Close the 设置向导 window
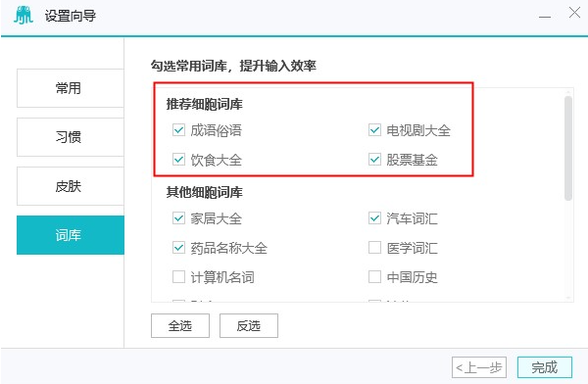The image size is (588, 384). (574, 13)
